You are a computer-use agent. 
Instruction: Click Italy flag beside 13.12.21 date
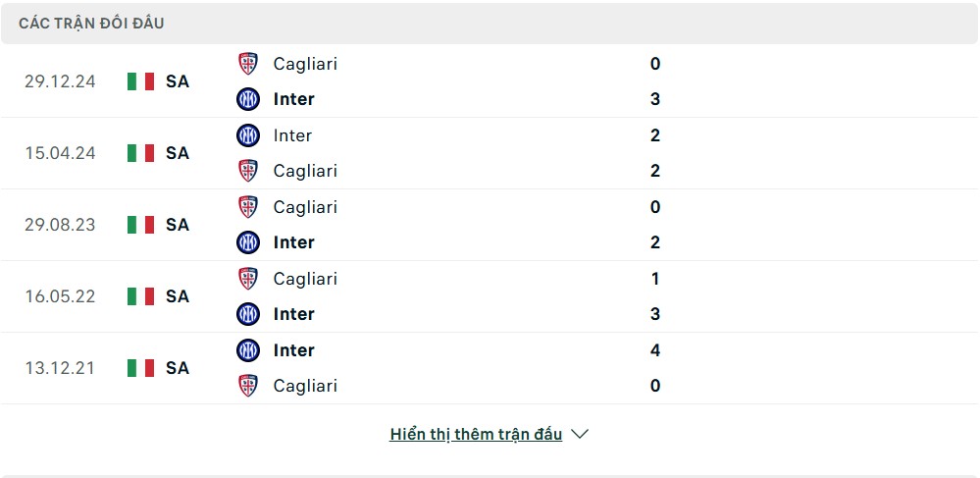[x=140, y=368]
